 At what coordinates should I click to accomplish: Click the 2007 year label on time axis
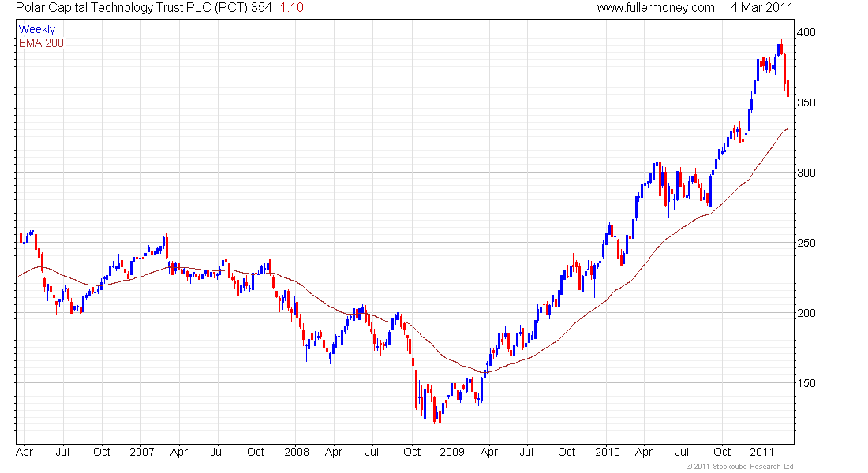coord(142,452)
